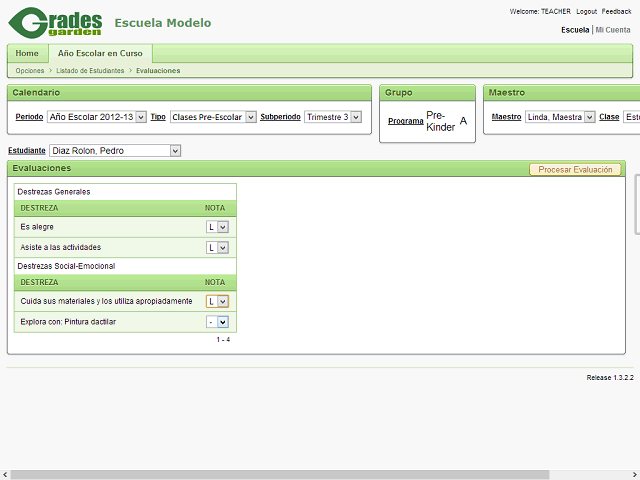Image resolution: width=640 pixels, height=480 pixels.
Task: Click the right arrow of horizontal scrollbar
Action: (x=633, y=473)
